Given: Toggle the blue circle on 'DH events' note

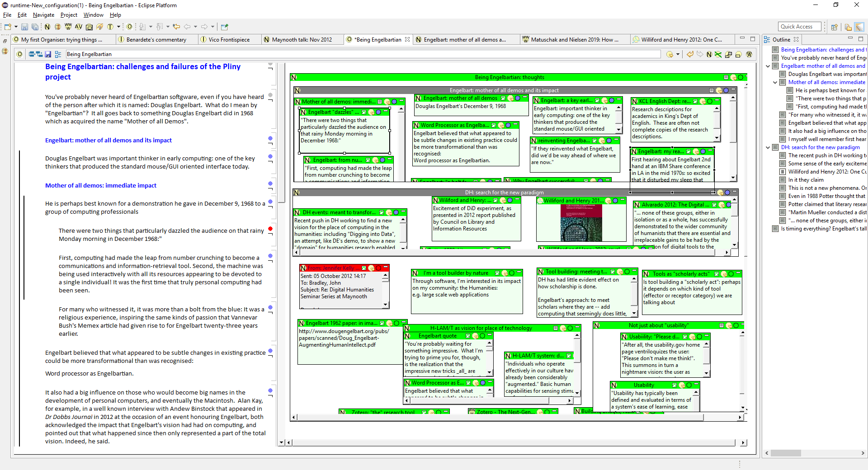Looking at the screenshot, I should 396,212.
